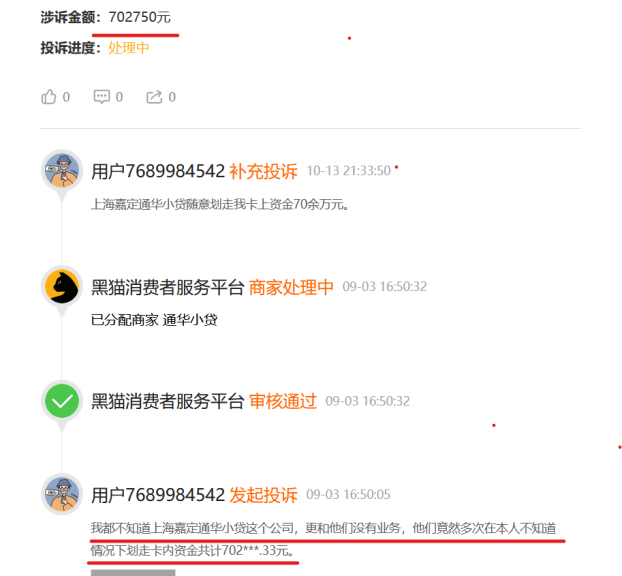Viewport: 622px width, 576px height.
Task: Click the gray image thumbnail under the complaint text
Action: (133, 573)
